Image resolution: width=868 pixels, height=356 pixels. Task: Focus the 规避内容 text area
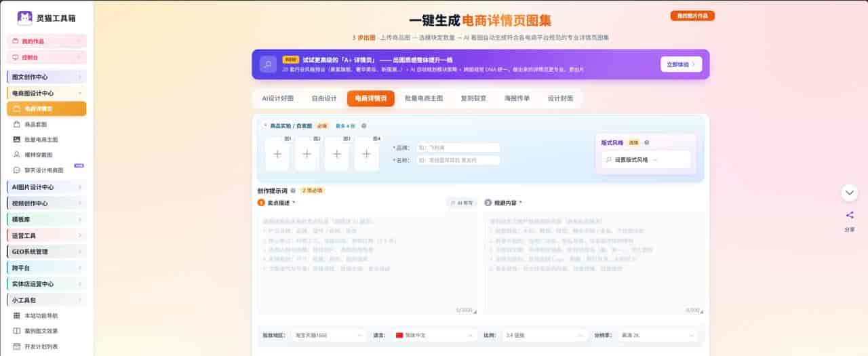(595, 263)
